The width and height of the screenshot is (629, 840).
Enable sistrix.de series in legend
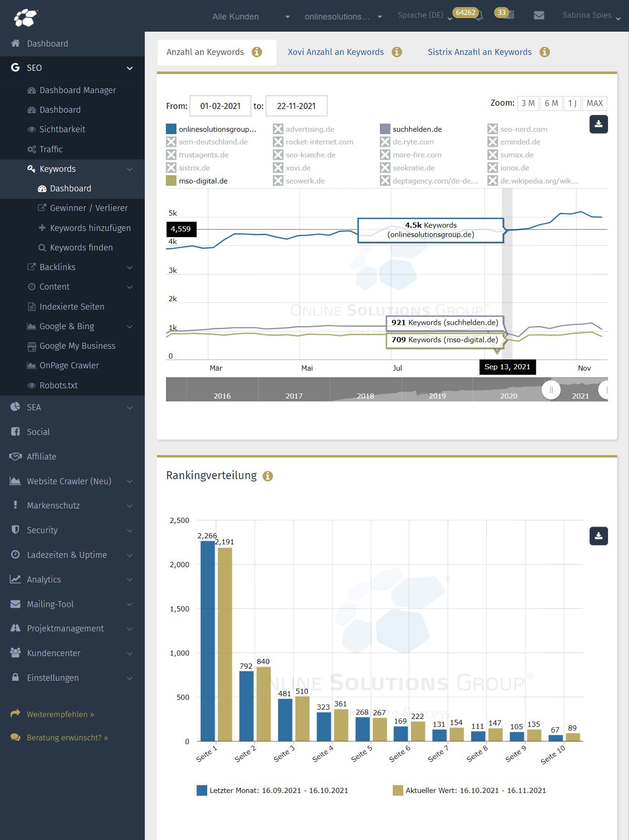188,168
